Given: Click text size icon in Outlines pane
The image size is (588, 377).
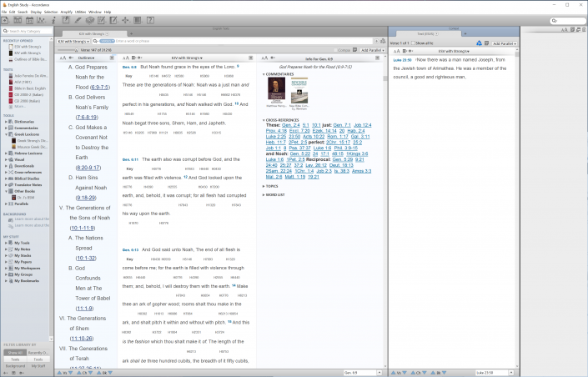Looking at the screenshot, I should tap(63, 58).
